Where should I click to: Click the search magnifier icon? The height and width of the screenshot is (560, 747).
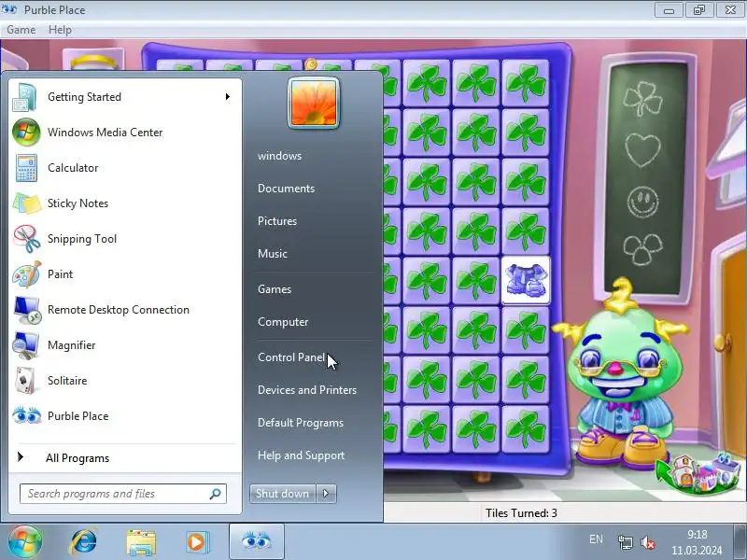(215, 494)
